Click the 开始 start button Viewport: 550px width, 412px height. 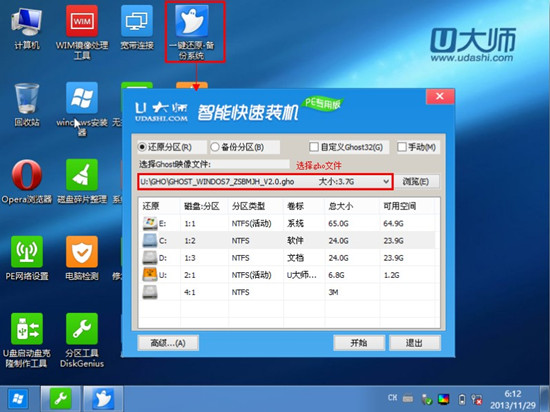359,343
